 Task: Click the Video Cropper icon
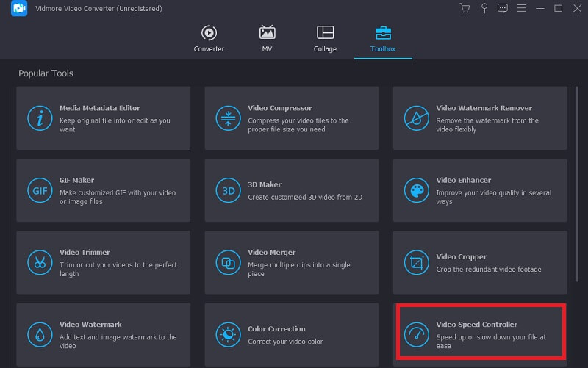click(416, 262)
